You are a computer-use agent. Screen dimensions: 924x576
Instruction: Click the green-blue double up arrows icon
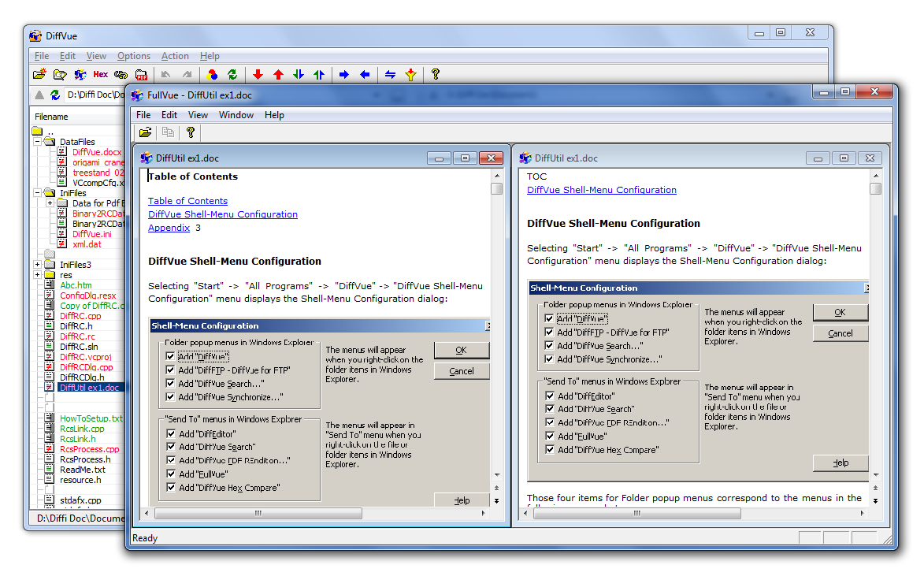[x=319, y=74]
